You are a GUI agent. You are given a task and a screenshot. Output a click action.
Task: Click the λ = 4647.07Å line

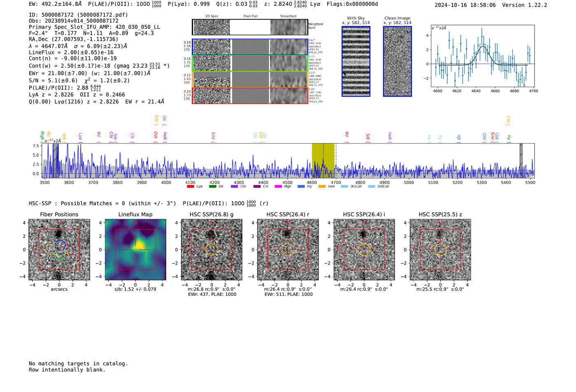[x=78, y=46]
